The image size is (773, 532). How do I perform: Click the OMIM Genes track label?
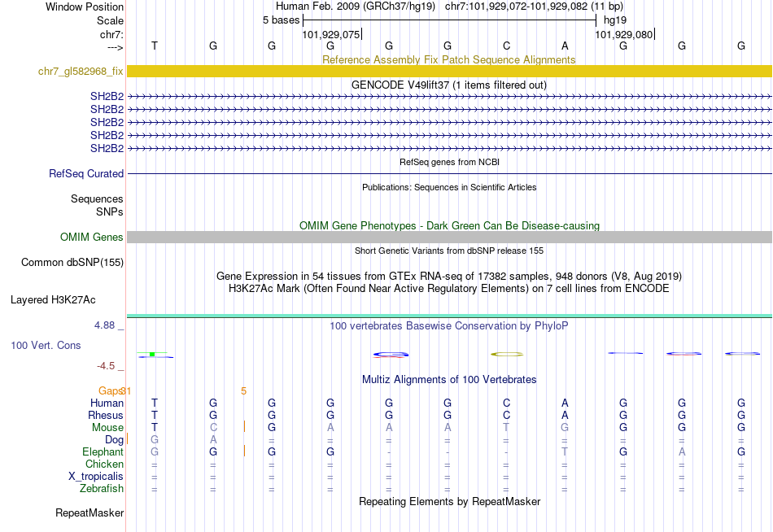pyautogui.click(x=91, y=238)
